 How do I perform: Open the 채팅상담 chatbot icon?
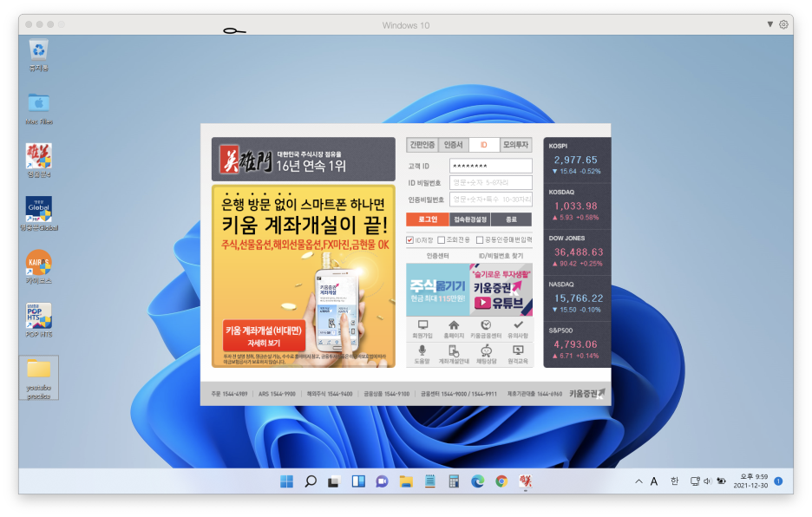click(486, 355)
